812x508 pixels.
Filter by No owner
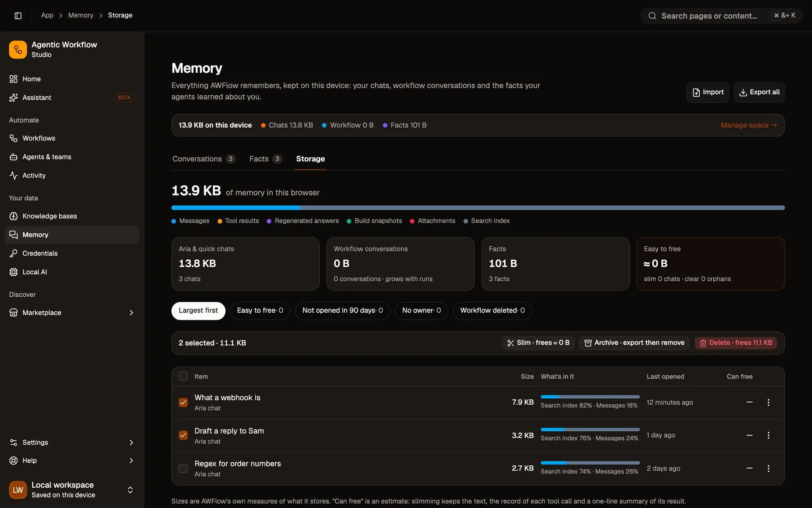pos(421,311)
